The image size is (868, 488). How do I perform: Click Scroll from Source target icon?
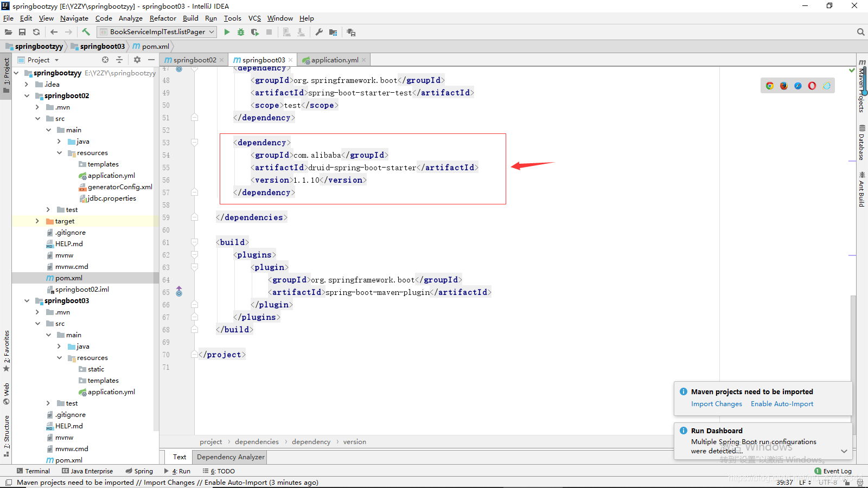click(105, 60)
